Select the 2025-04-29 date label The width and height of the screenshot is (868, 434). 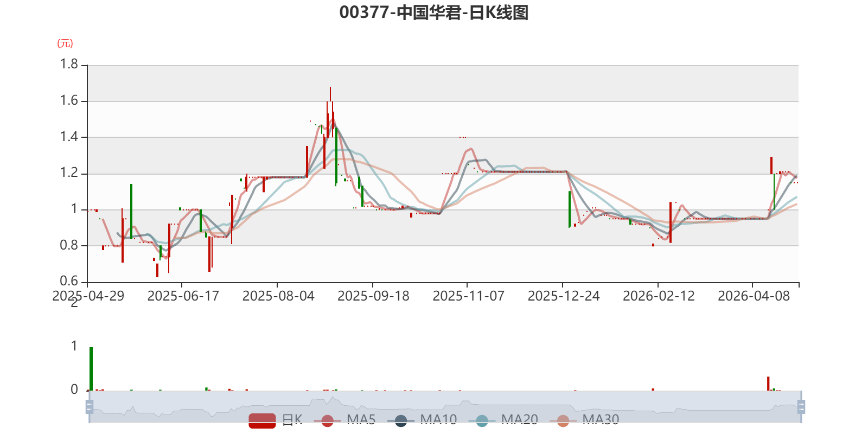[x=88, y=296]
